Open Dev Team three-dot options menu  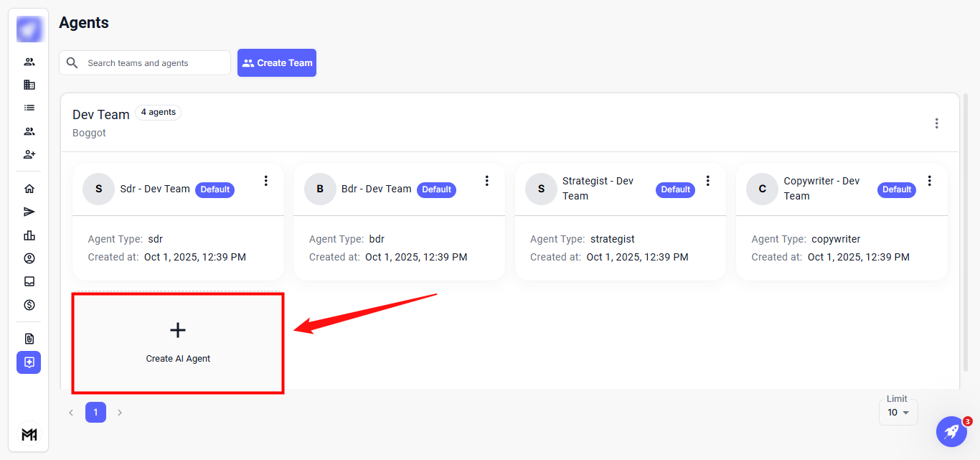936,123
